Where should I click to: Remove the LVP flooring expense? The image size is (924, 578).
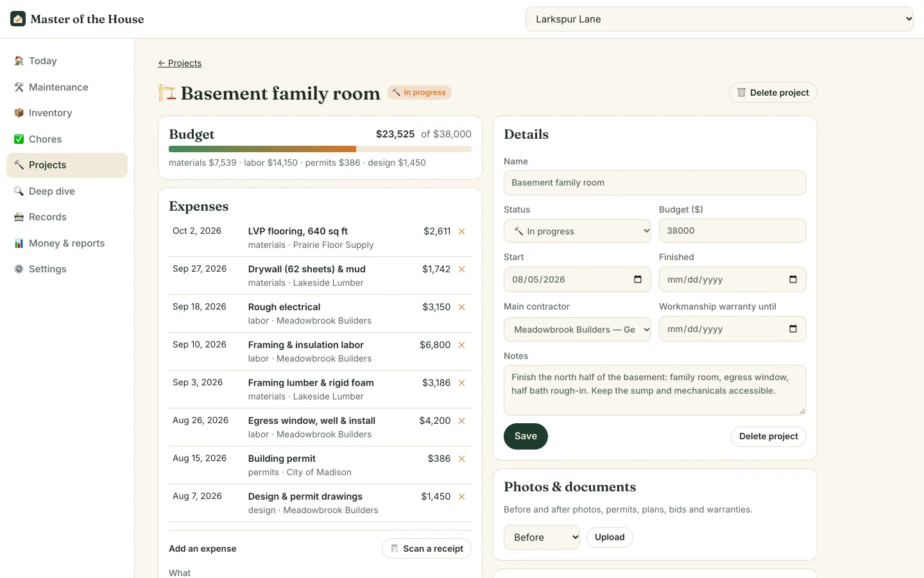(461, 231)
